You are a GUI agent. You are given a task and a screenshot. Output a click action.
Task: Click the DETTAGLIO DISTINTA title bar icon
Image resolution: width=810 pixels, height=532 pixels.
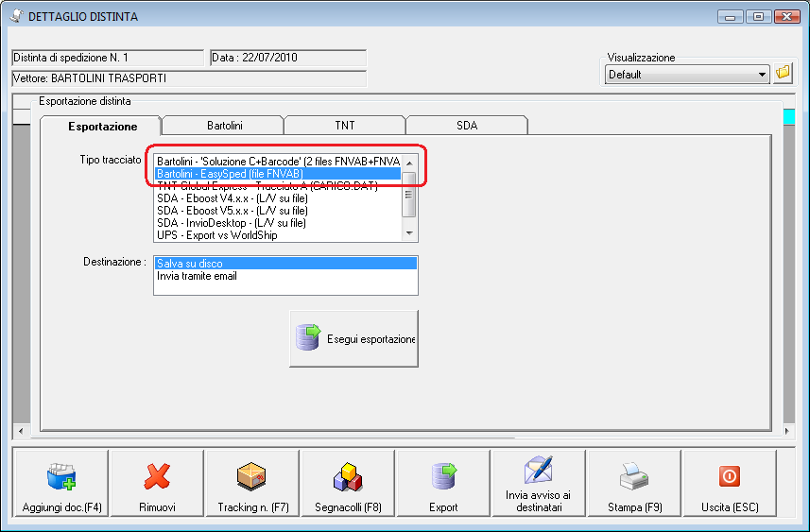click(x=17, y=16)
